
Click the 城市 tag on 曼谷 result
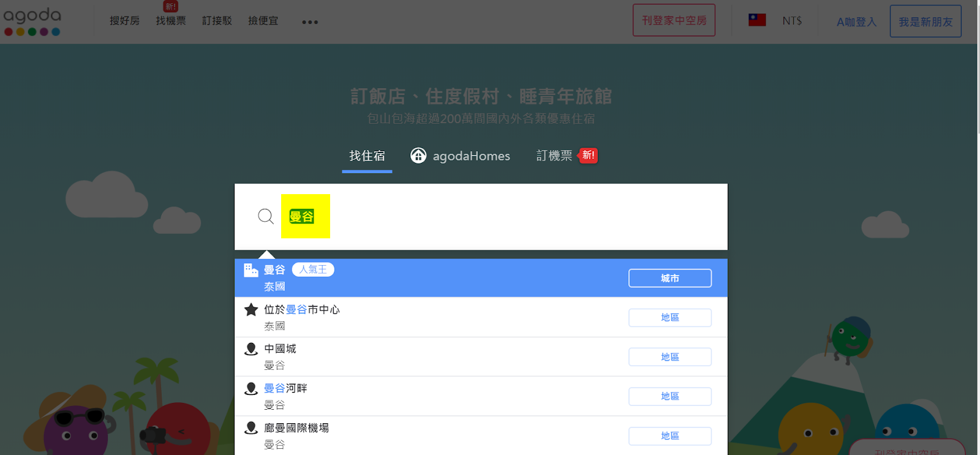click(670, 278)
